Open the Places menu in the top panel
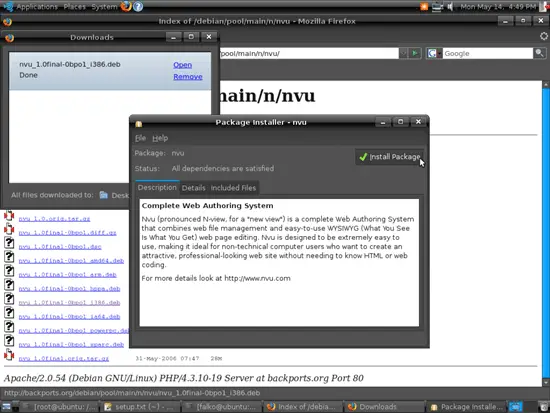This screenshot has width=550, height=413. (74, 7)
